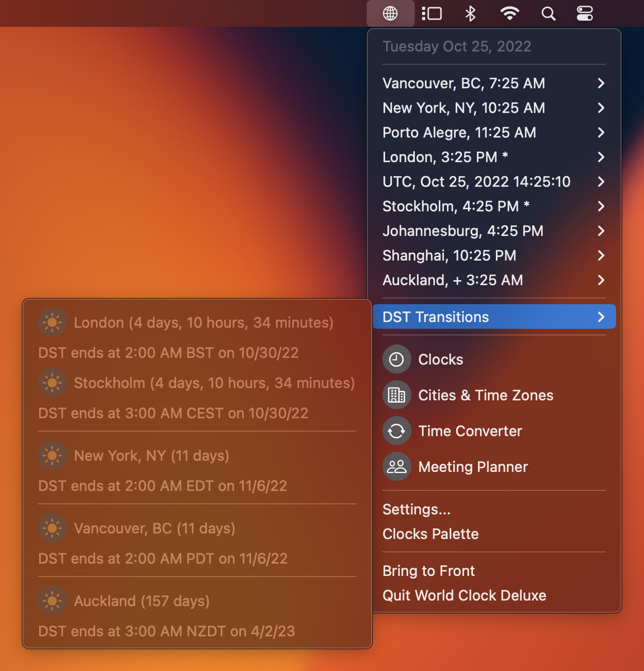The height and width of the screenshot is (671, 644).
Task: Click the World Clock globe menu bar icon
Action: click(x=390, y=13)
